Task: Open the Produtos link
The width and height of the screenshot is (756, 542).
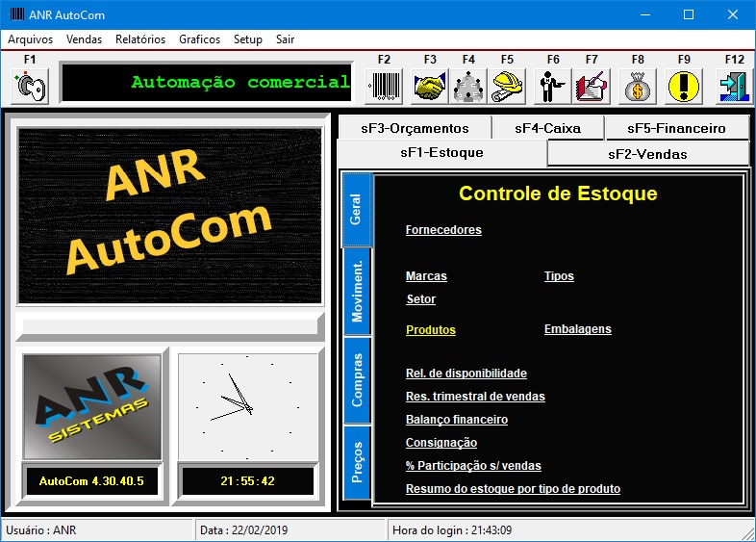Action: 431,330
